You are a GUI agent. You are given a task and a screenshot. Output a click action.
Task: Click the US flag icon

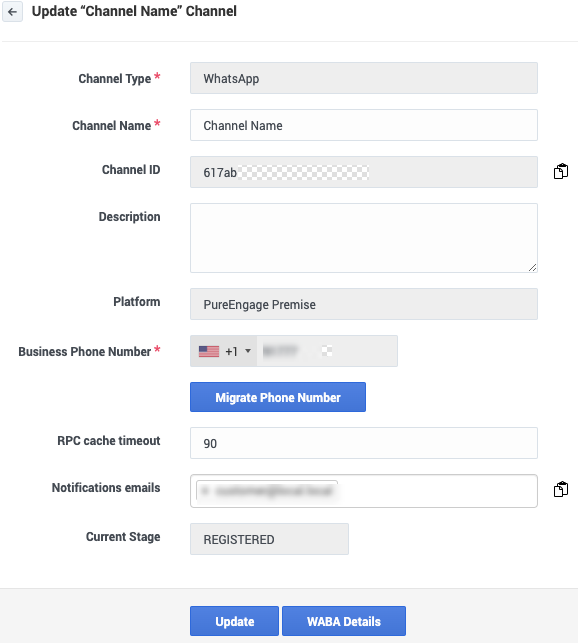(x=209, y=351)
